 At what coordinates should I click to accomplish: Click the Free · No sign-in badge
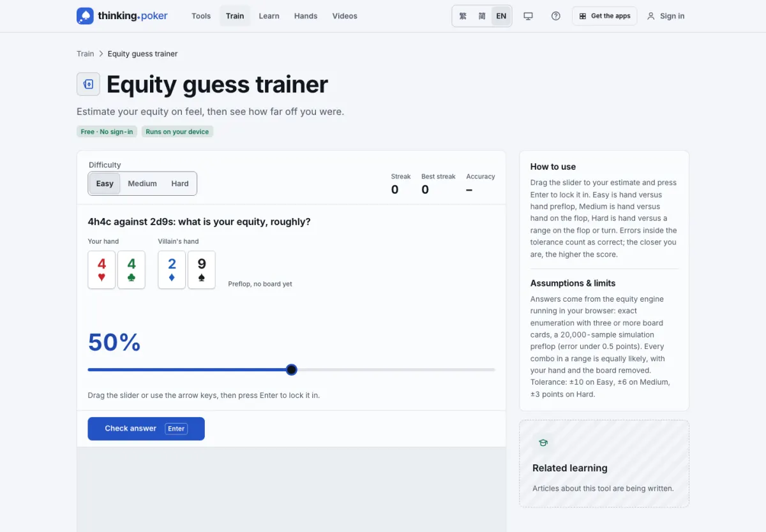107,131
